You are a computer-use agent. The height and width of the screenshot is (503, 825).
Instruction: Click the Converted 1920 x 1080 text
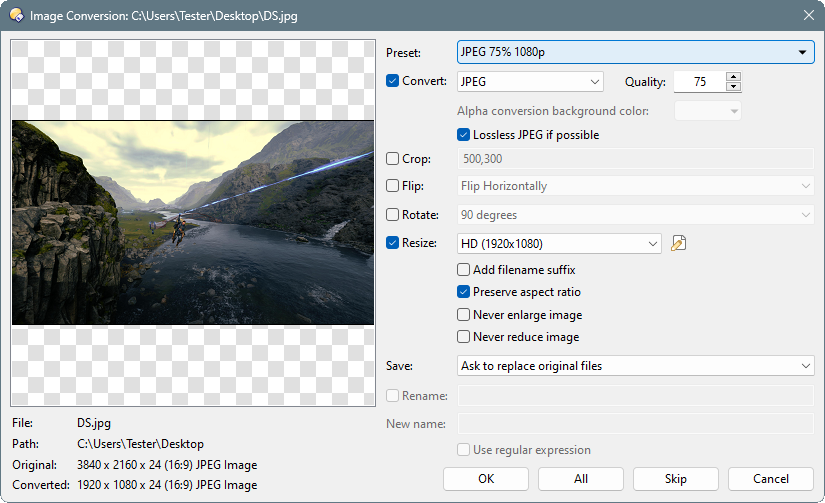pos(167,485)
